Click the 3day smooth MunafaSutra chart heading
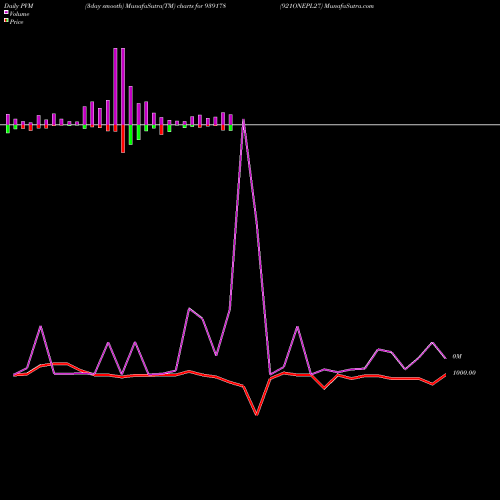 pyautogui.click(x=155, y=6)
